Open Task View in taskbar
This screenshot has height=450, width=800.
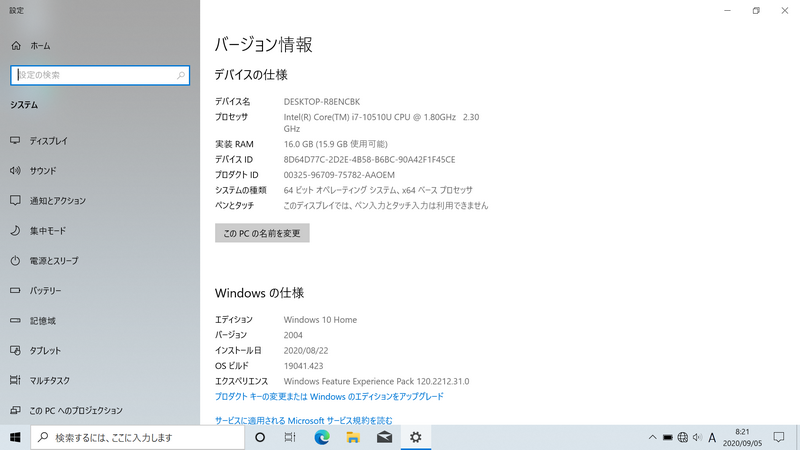pos(290,437)
